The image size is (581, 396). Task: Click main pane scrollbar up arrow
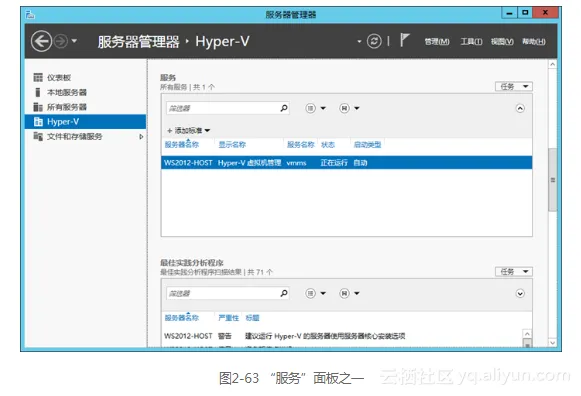[x=552, y=64]
